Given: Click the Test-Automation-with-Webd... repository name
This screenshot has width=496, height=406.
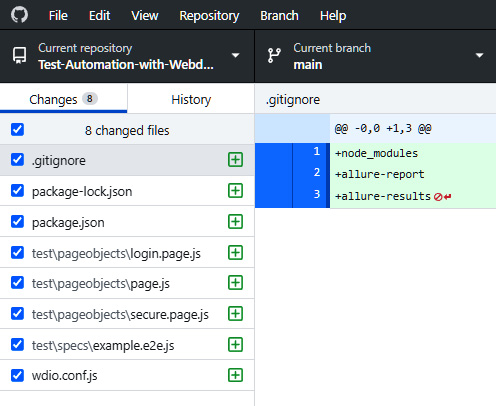Looking at the screenshot, I should [126, 64].
